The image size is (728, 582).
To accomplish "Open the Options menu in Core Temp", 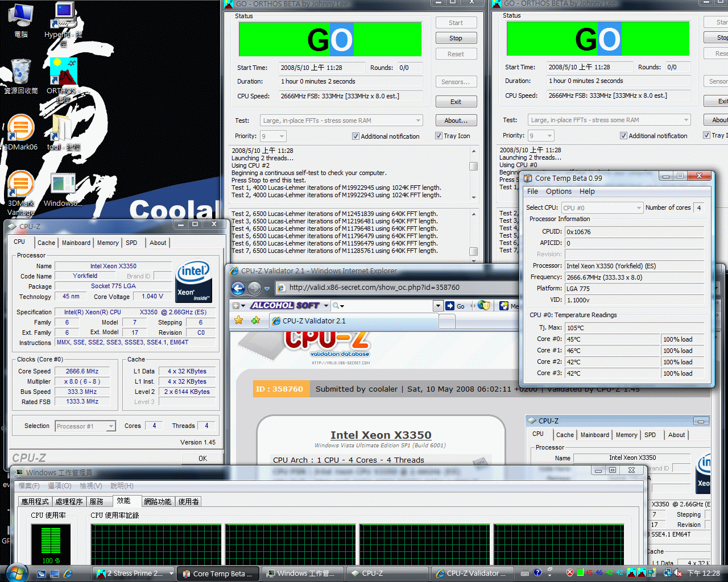I will coord(559,192).
